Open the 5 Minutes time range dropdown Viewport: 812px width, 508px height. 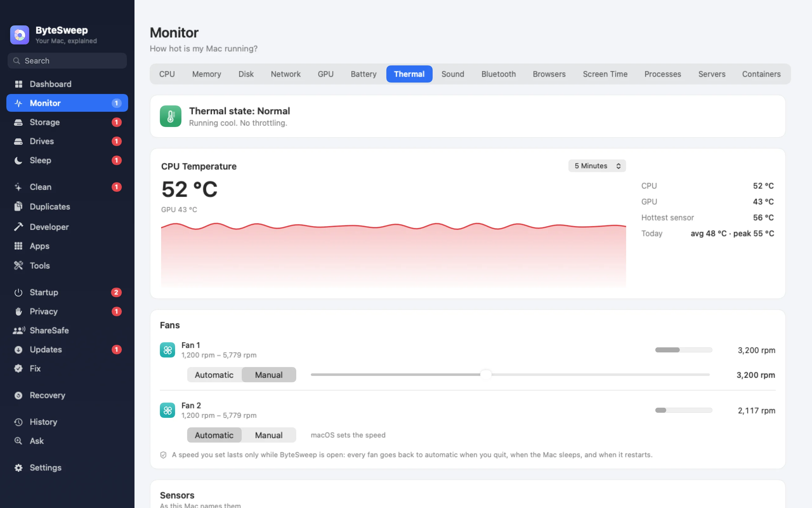(x=597, y=166)
